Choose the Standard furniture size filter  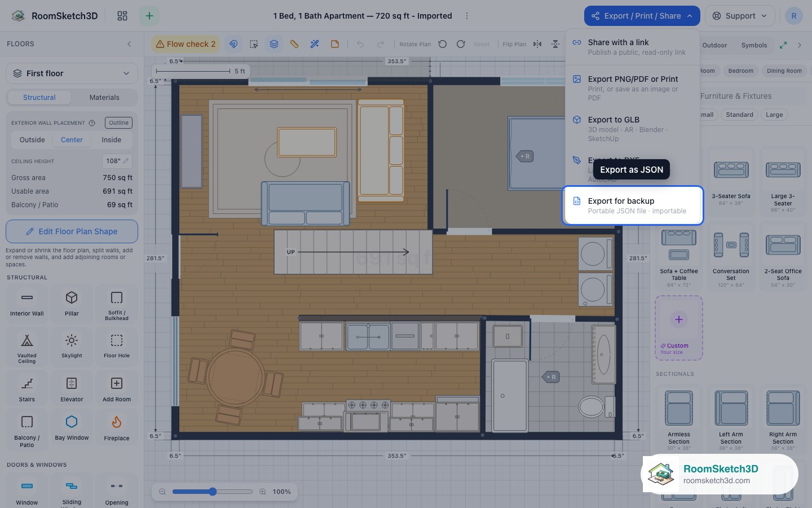click(739, 115)
